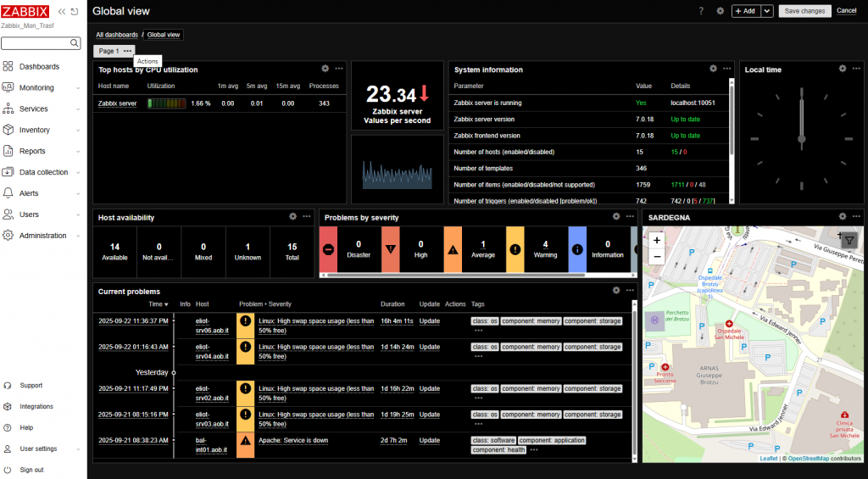Open the gear settings of the SARDEGNA widget
This screenshot has width=868, height=479.
pyautogui.click(x=843, y=217)
